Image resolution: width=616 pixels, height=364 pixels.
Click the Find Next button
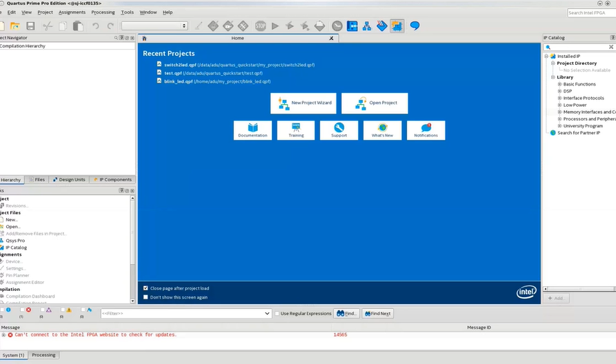coord(377,314)
